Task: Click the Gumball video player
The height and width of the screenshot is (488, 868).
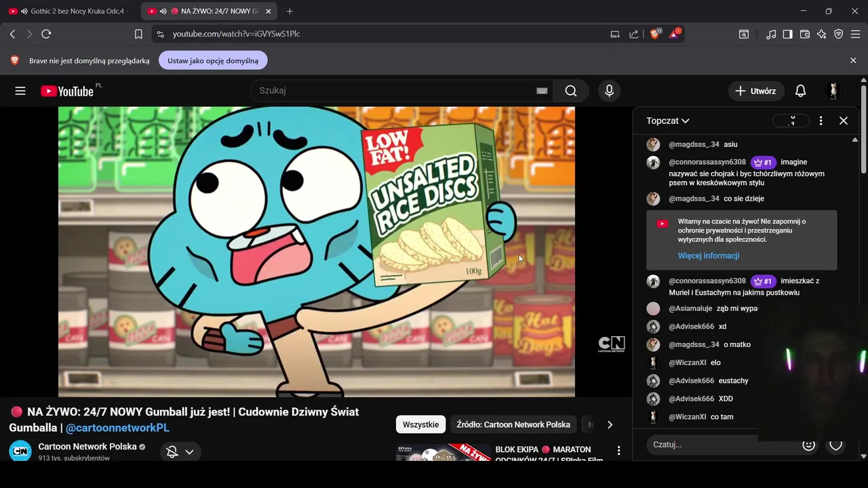Action: point(317,251)
